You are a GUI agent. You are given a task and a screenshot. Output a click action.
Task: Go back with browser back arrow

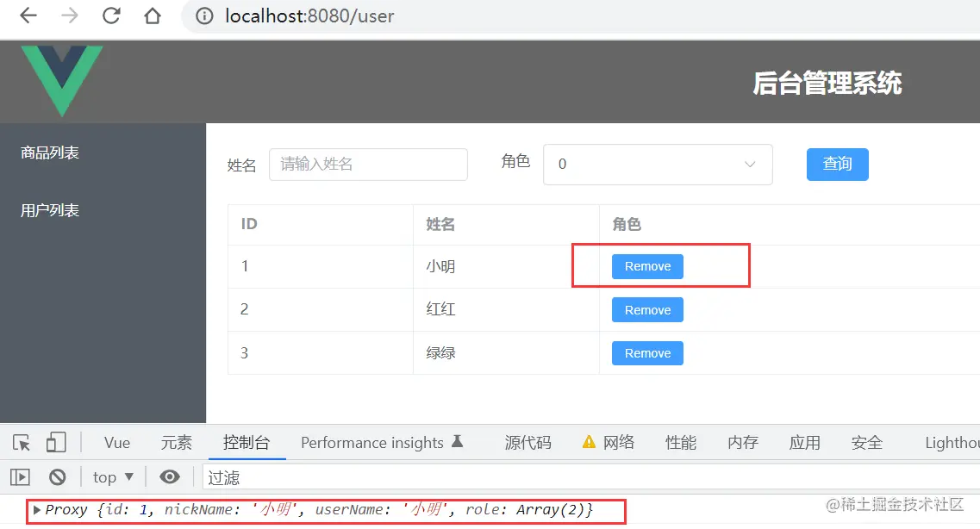28,16
